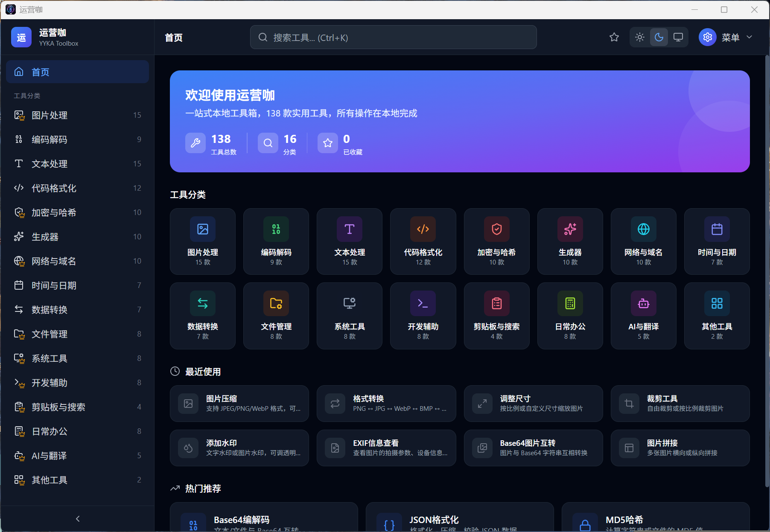Open the 文本处理 category card

click(x=350, y=241)
